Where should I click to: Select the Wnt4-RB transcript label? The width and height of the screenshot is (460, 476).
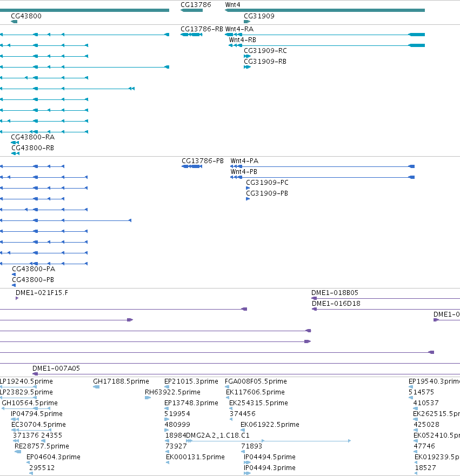click(242, 40)
